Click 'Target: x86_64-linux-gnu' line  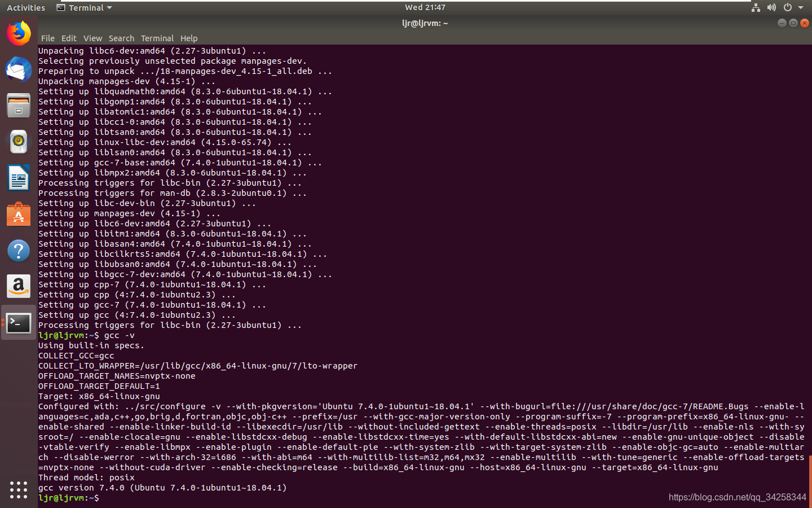(99, 396)
